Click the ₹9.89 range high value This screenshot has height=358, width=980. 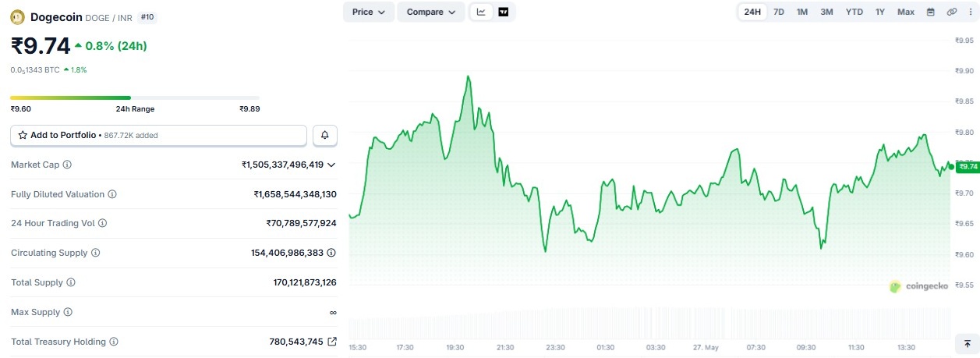click(x=249, y=109)
